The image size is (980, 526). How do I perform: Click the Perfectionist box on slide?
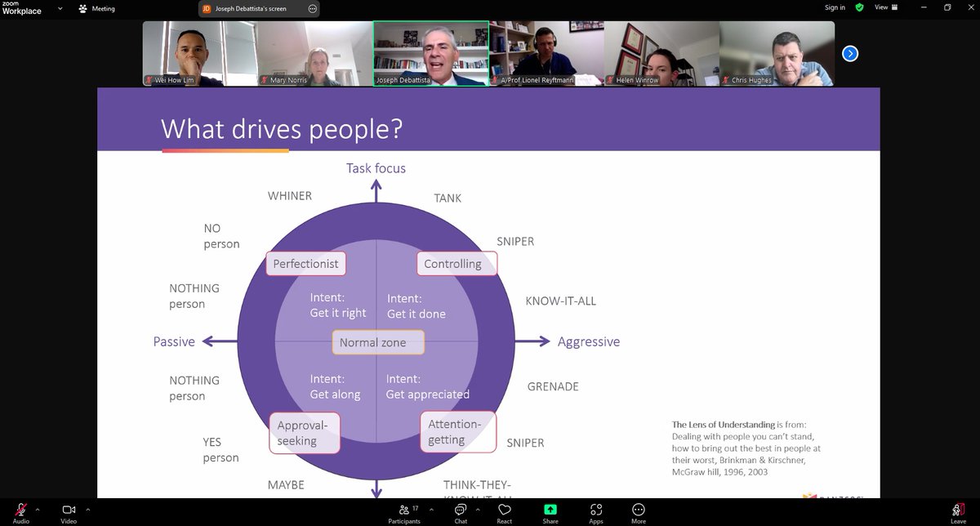point(306,264)
